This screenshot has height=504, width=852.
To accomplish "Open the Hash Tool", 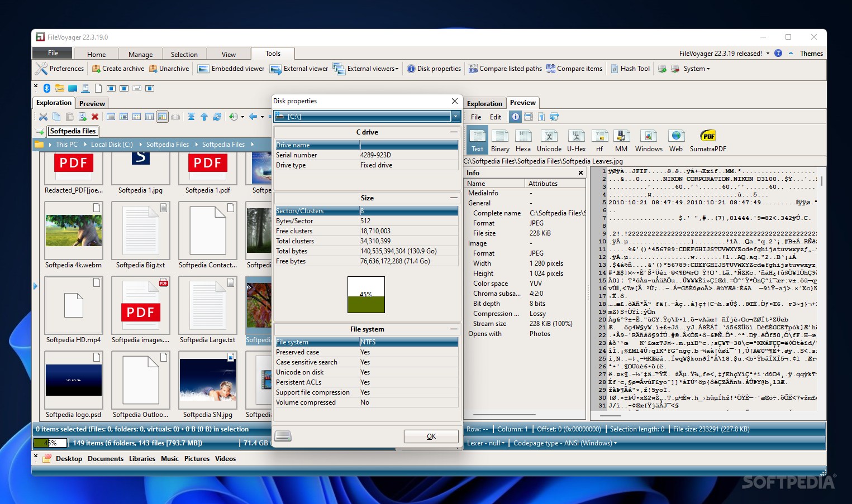I will (630, 69).
